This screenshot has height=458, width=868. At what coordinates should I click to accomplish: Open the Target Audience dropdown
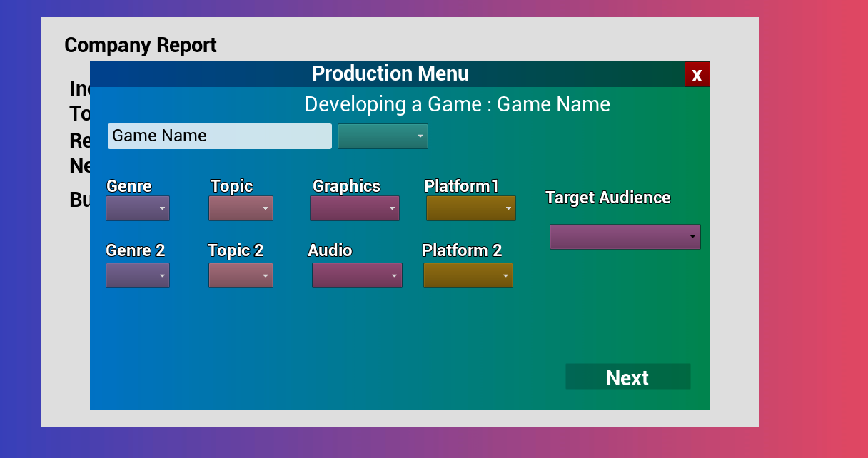click(625, 237)
